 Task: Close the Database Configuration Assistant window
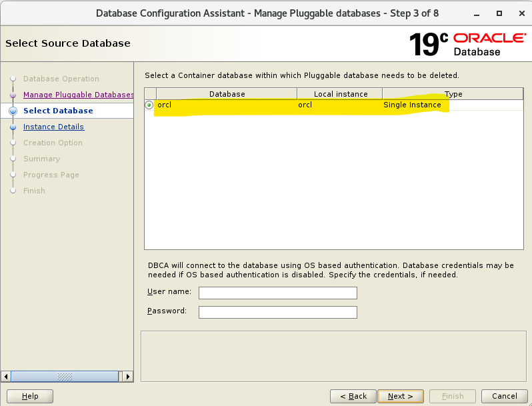pos(522,13)
